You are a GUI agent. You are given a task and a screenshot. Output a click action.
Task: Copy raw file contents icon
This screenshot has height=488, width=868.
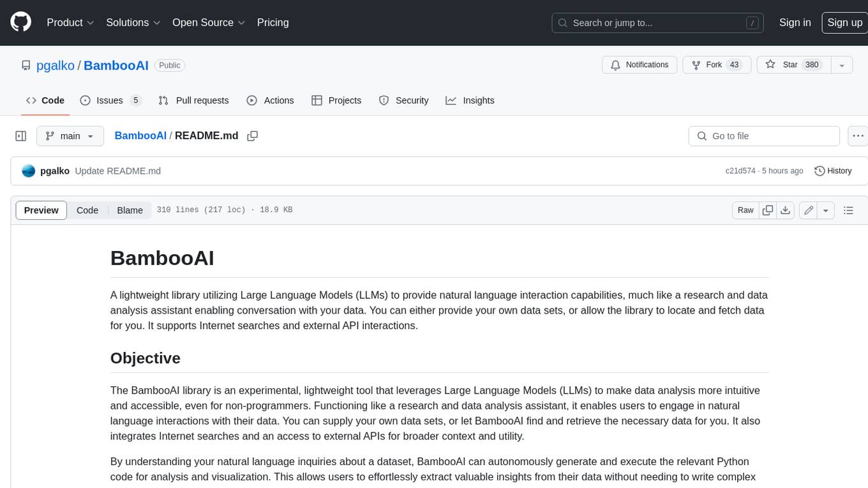pyautogui.click(x=768, y=210)
